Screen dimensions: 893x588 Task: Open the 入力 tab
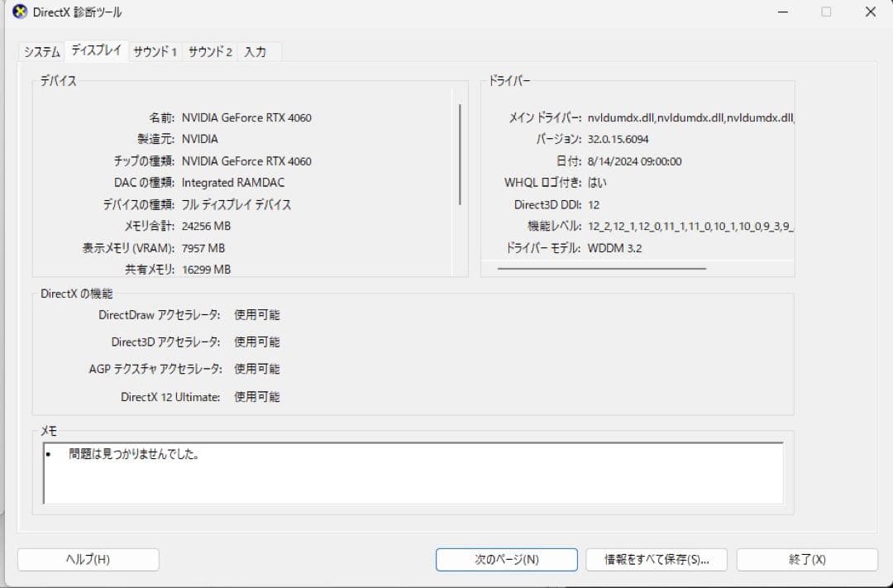point(256,50)
